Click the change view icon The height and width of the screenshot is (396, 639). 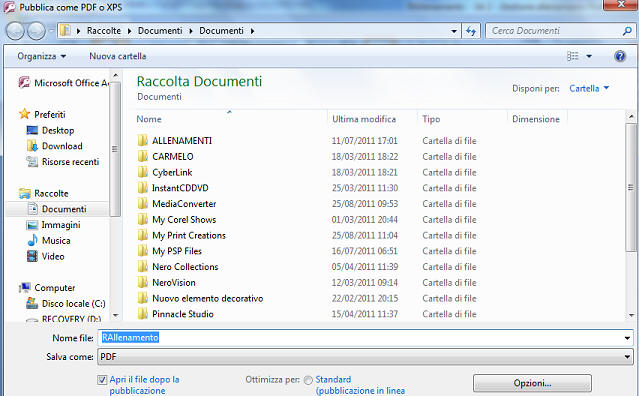pos(573,56)
